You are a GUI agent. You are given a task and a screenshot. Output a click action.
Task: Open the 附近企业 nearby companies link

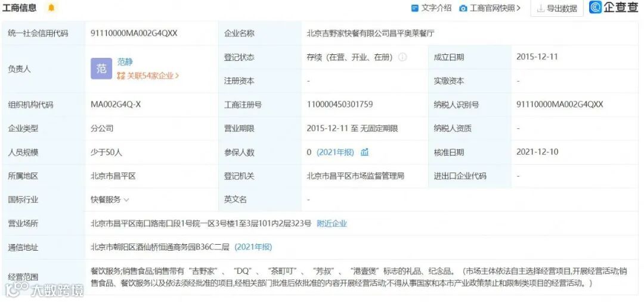(x=332, y=224)
